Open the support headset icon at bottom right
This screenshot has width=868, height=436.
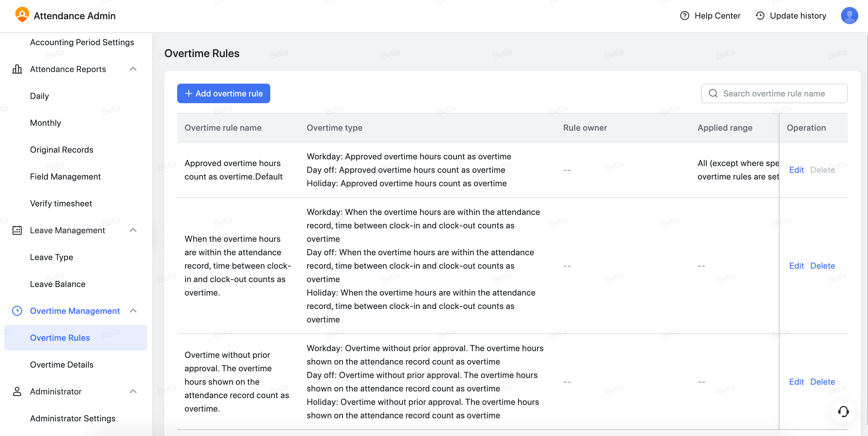[843, 411]
